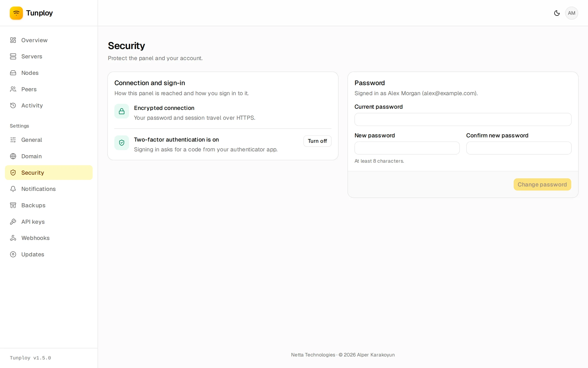Viewport: 588px width, 368px height.
Task: Click the Notifications bell icon
Action: pos(13,189)
